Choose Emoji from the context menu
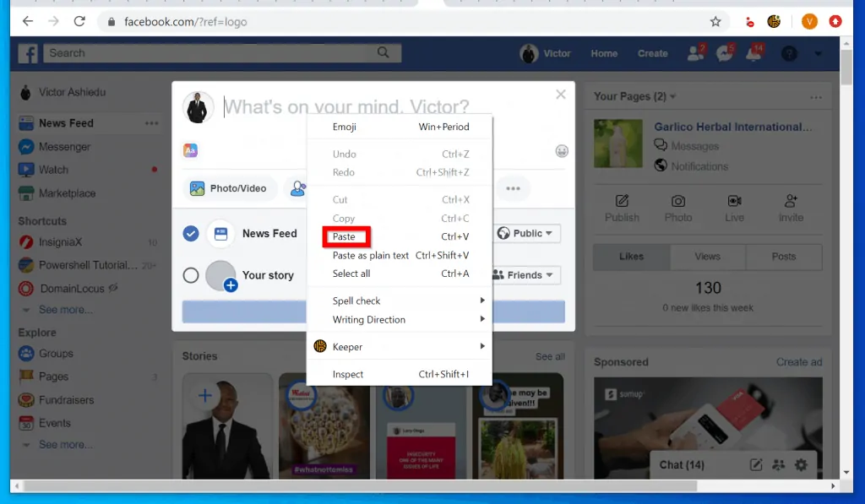This screenshot has height=504, width=865. 400,127
